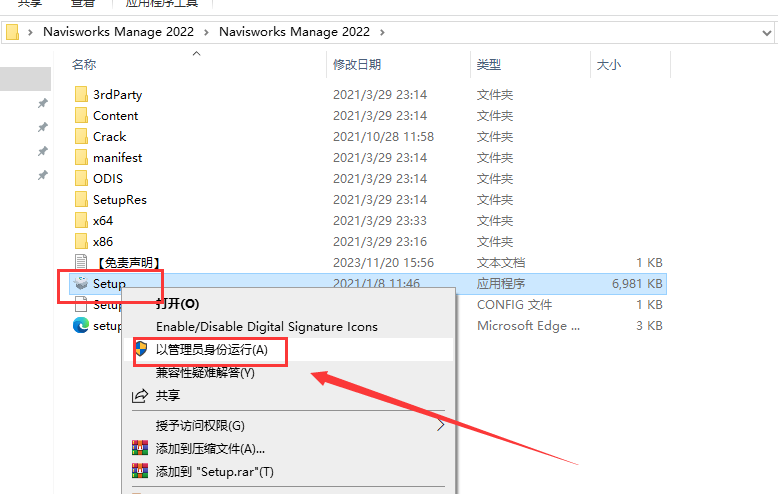Select the SetupRes folder name
The height and width of the screenshot is (494, 778).
[120, 199]
